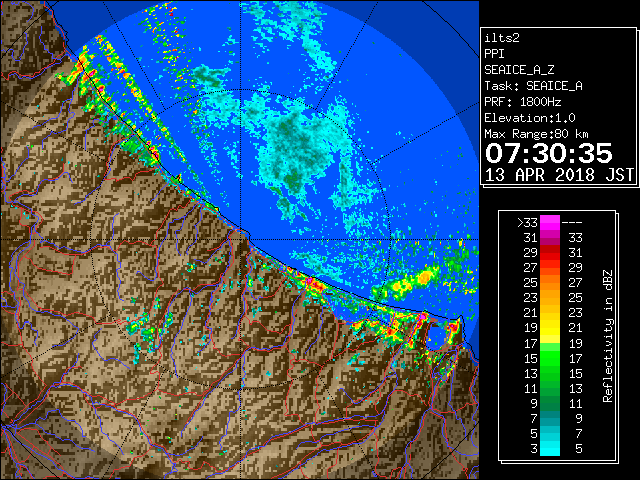Pick the light orange 23–25 dBZ swatch
640x480 pixels.
pos(550,298)
